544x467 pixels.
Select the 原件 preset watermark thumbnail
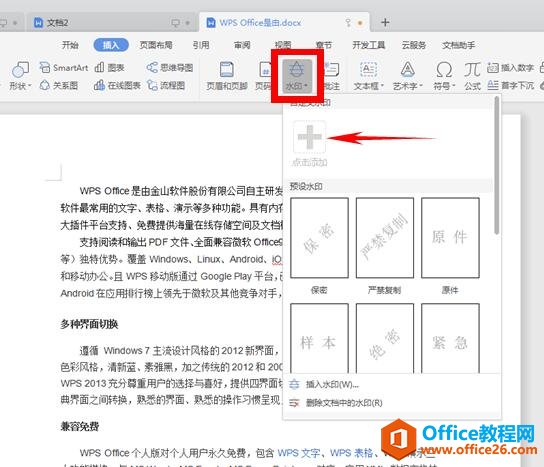[x=450, y=238]
